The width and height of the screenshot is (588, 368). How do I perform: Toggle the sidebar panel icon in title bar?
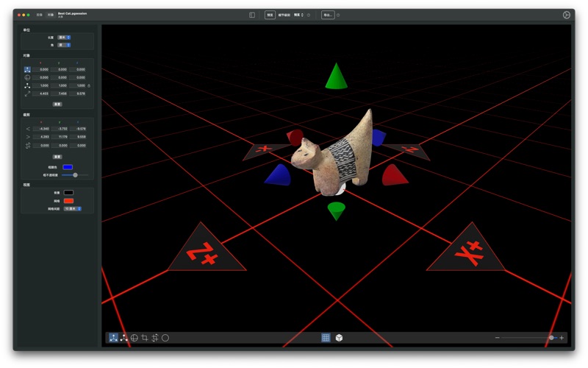[252, 15]
